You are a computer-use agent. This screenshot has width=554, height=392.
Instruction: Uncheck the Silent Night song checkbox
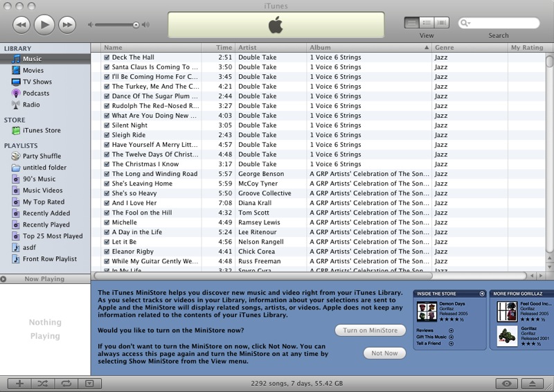pos(107,125)
